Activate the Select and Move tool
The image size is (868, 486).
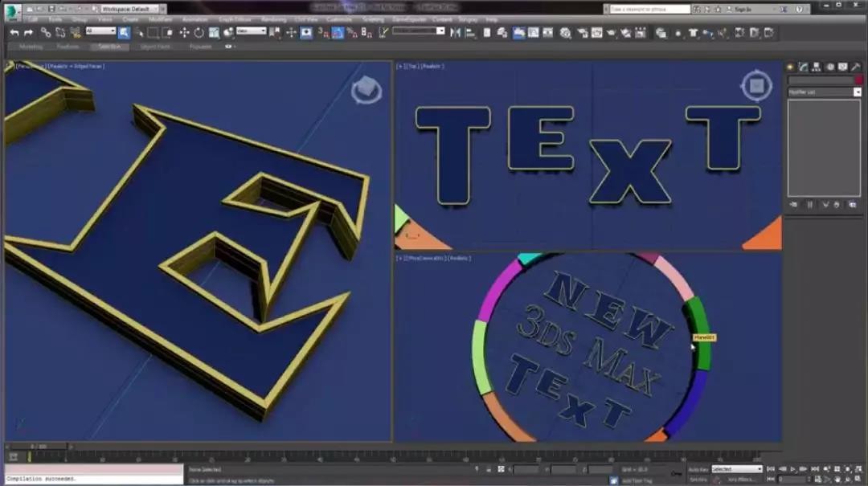tap(184, 33)
